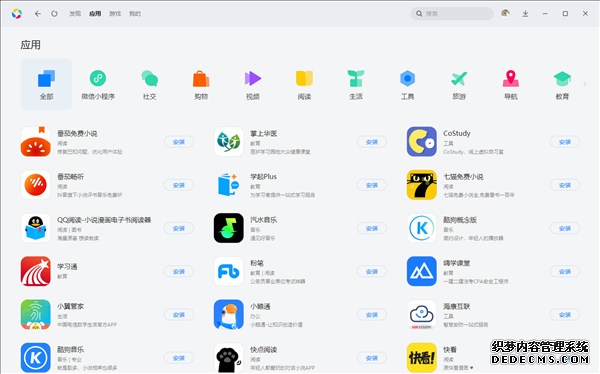This screenshot has width=600, height=374.
Task: Open the 七猫免费小说 cat icon
Action: pos(422,185)
